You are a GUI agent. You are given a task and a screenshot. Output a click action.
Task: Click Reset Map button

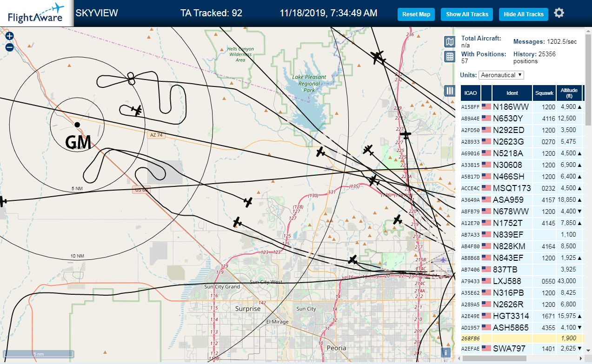click(416, 14)
